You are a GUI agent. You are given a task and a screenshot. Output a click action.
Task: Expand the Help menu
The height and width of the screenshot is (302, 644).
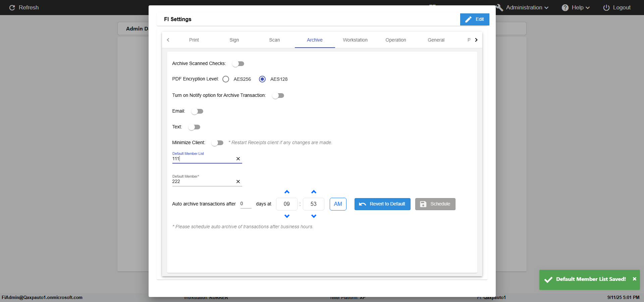(576, 7)
